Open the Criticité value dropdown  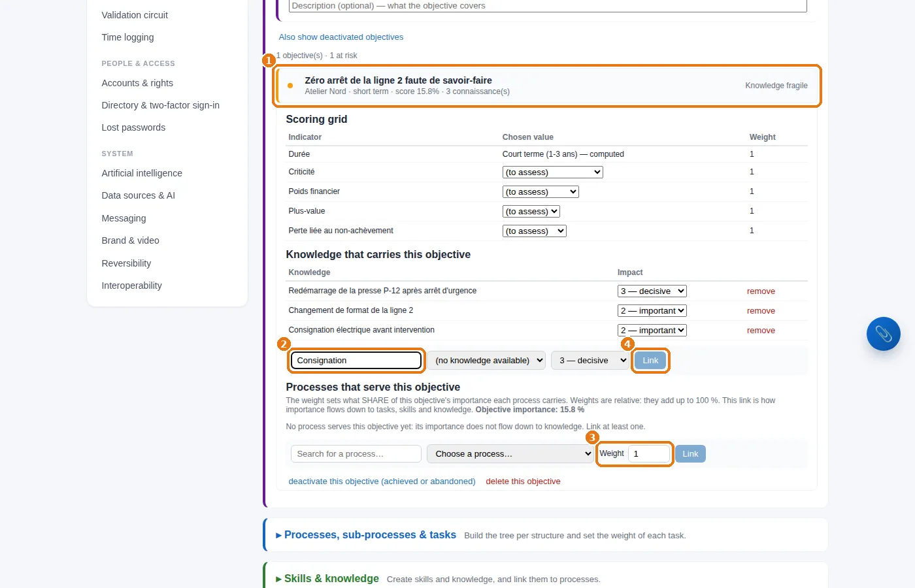[x=552, y=172]
